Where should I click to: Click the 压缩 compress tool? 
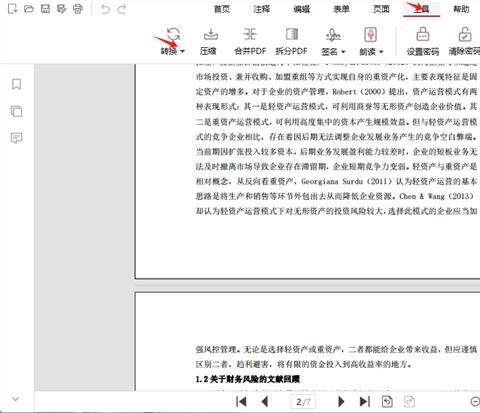pyautogui.click(x=209, y=42)
